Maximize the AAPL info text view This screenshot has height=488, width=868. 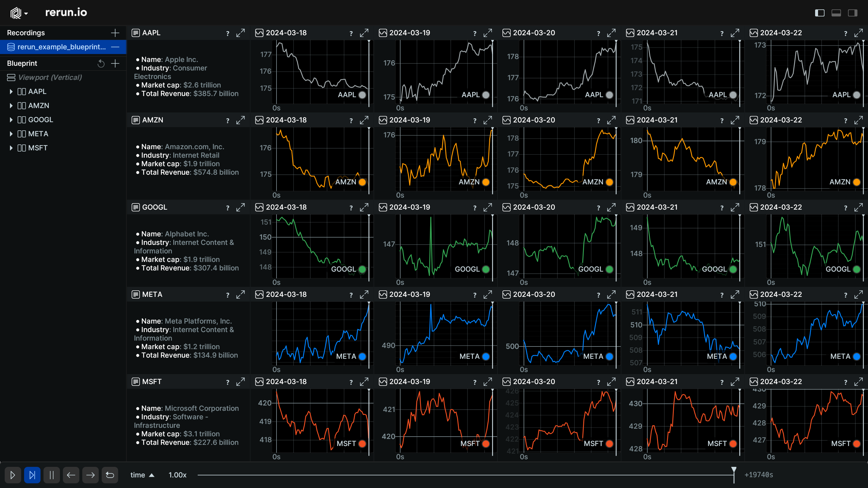pos(240,33)
